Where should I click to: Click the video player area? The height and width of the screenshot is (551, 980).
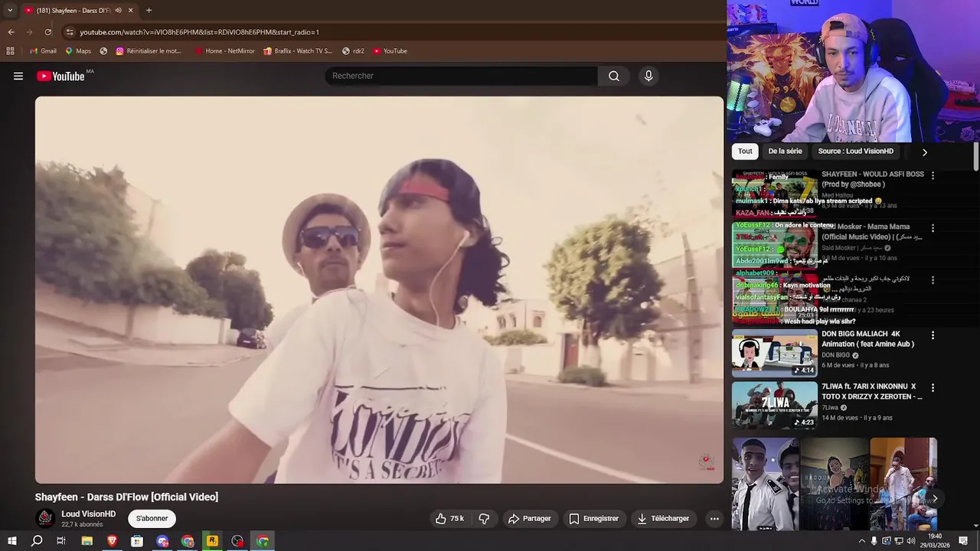tap(379, 289)
